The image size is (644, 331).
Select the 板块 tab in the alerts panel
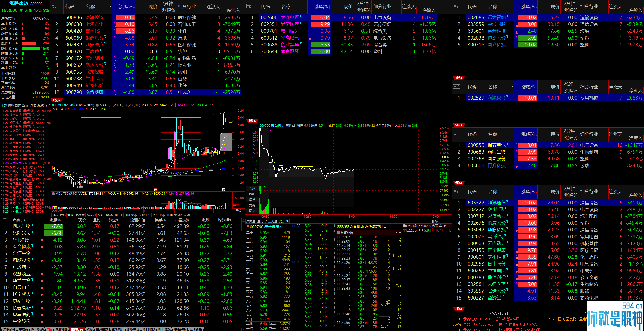(11, 105)
